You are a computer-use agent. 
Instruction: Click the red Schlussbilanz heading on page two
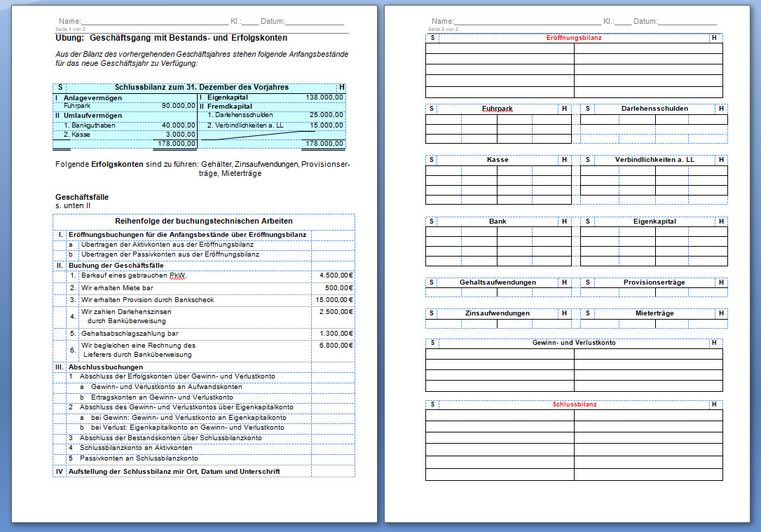pos(574,404)
